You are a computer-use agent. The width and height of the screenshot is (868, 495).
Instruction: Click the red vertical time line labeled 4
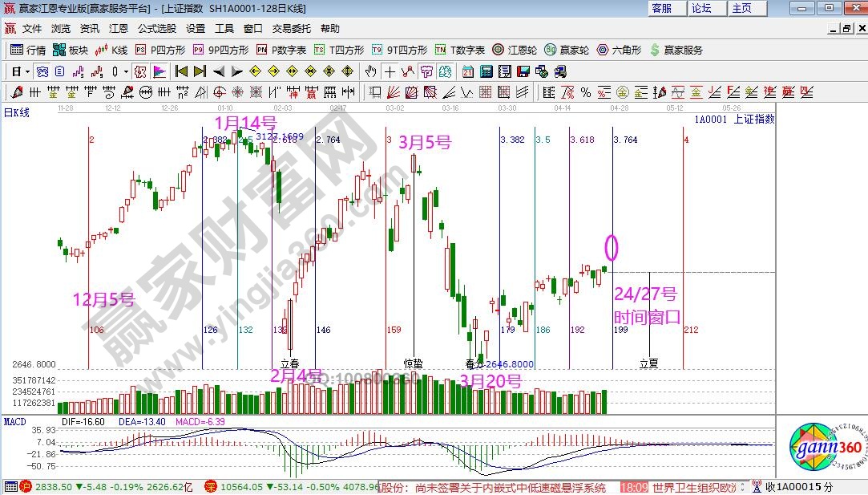click(684, 249)
